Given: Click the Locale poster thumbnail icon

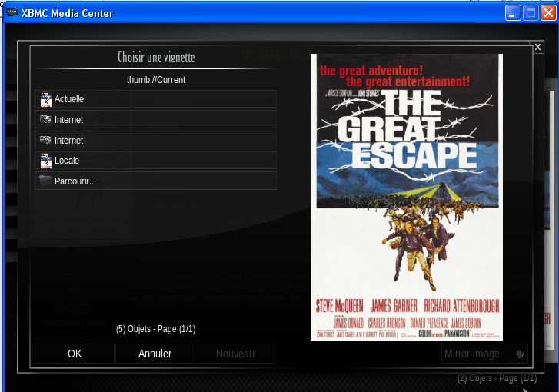Looking at the screenshot, I should pyautogui.click(x=45, y=161).
